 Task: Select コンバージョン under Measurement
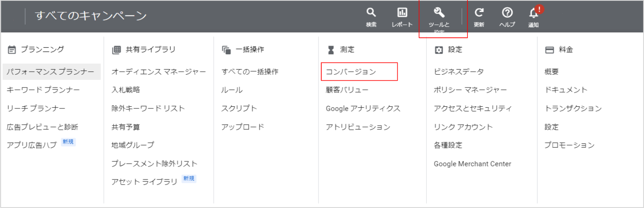click(351, 72)
